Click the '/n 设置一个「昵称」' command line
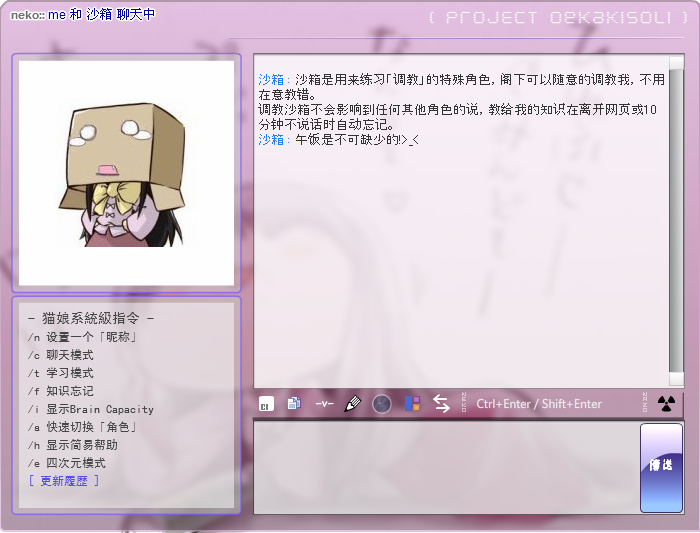Screen dimensions: 700x533 pos(82,337)
